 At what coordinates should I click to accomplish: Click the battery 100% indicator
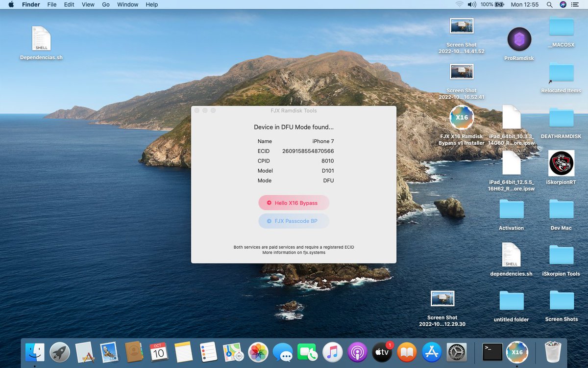pyautogui.click(x=492, y=4)
